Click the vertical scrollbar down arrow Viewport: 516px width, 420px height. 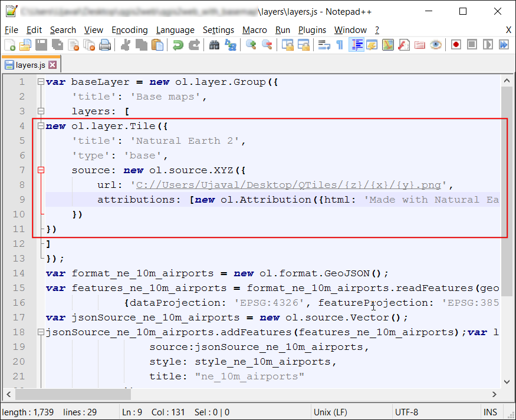point(507,382)
